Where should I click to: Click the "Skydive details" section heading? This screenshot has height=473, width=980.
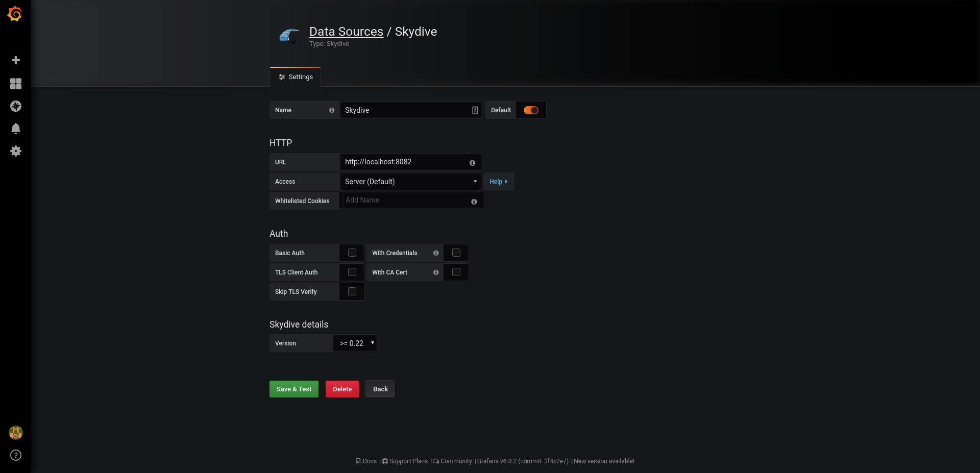coord(299,325)
